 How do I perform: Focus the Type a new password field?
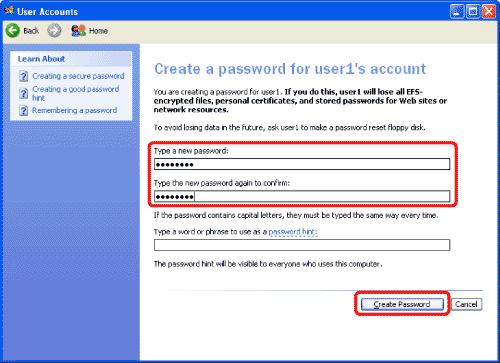[x=302, y=164]
